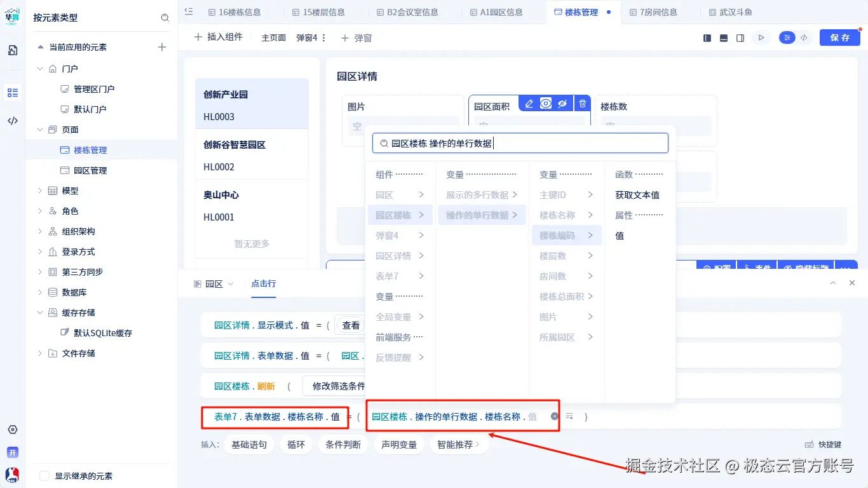The width and height of the screenshot is (868, 488).
Task: Delete 园区面积 field with trash icon
Action: coord(583,104)
